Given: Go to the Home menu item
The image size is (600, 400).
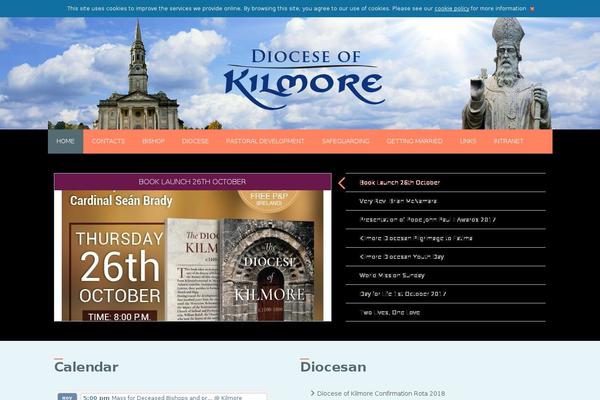Looking at the screenshot, I should coord(65,141).
